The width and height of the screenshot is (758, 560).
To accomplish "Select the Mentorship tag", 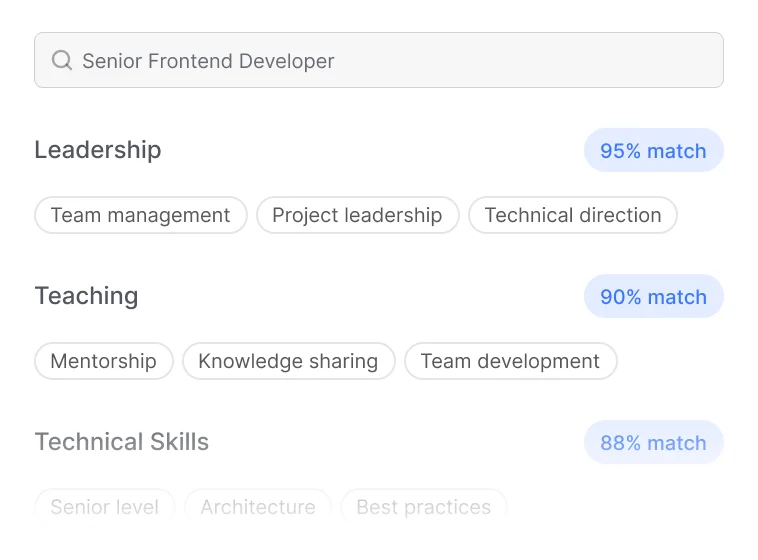I will [103, 361].
